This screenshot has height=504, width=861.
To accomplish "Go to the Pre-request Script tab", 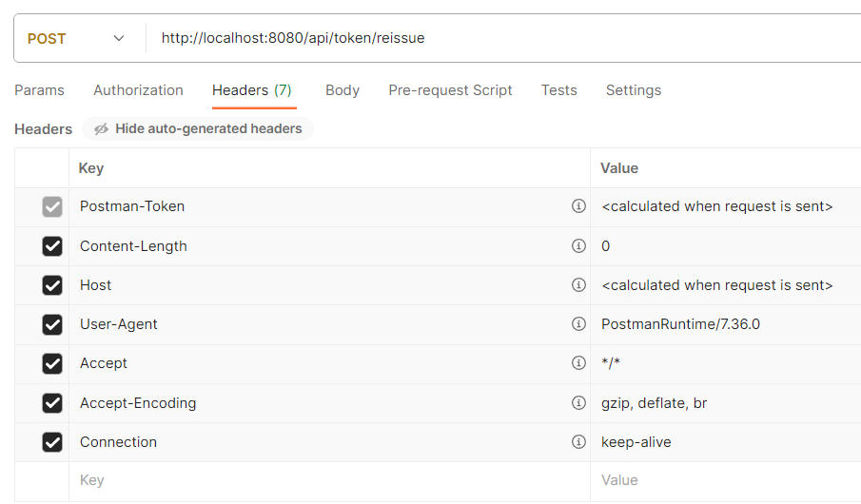I will (450, 90).
